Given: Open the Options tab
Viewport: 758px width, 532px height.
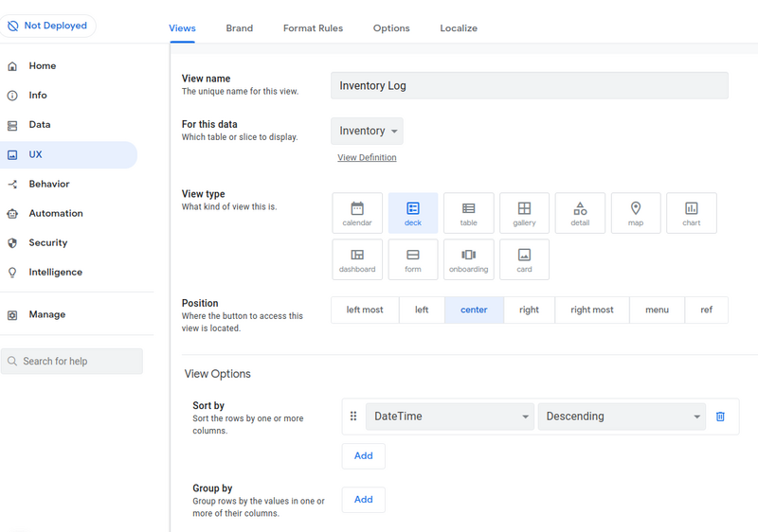Looking at the screenshot, I should [391, 28].
